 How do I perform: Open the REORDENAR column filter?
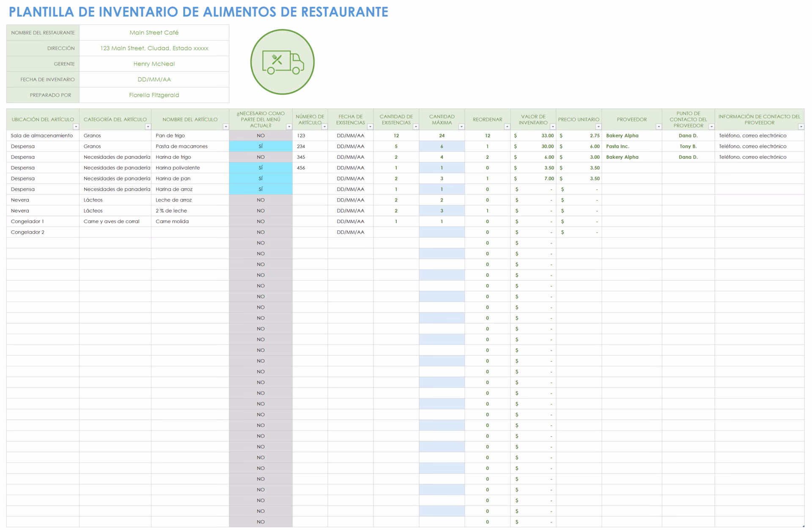coord(507,126)
